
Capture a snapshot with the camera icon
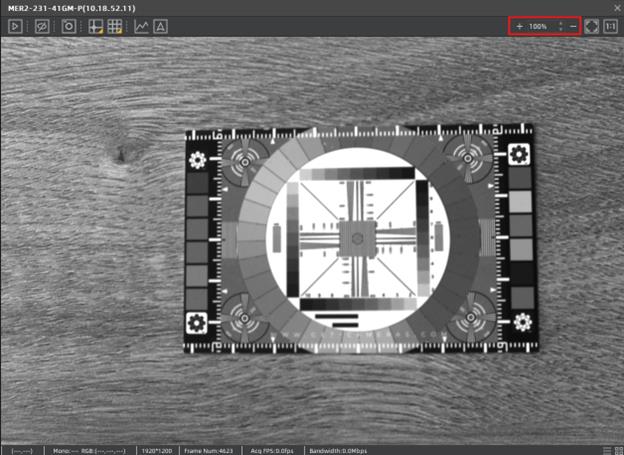(68, 26)
